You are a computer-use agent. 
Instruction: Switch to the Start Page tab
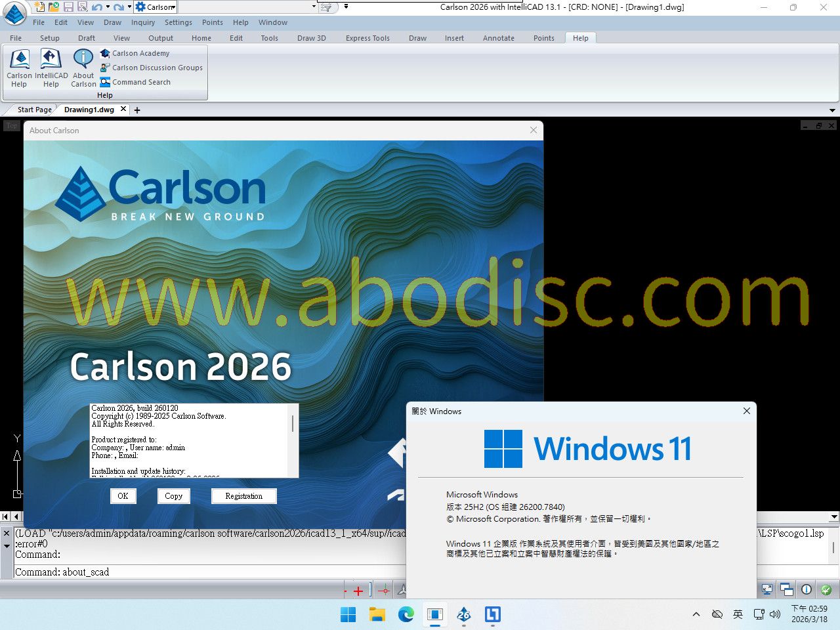34,110
